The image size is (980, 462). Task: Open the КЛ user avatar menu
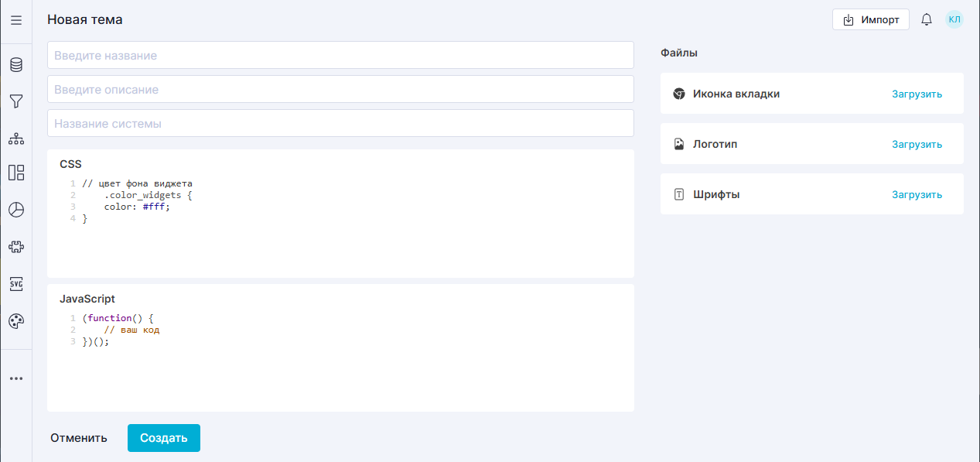tap(954, 19)
